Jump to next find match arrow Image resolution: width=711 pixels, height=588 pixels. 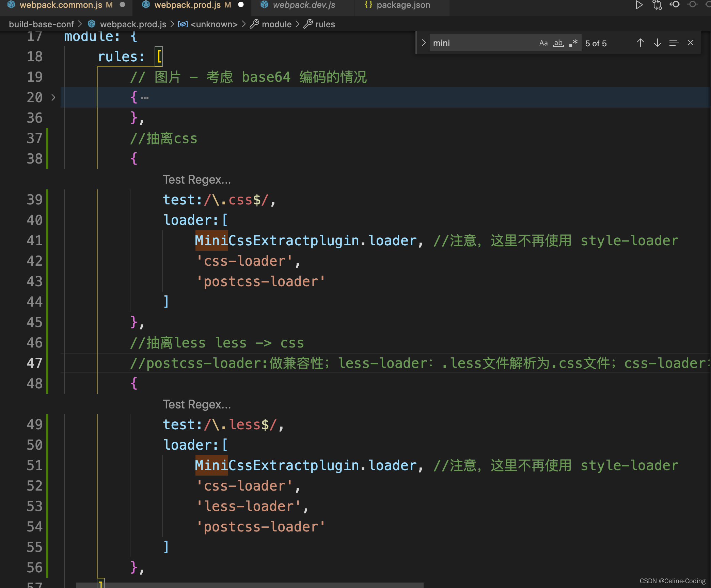click(657, 43)
